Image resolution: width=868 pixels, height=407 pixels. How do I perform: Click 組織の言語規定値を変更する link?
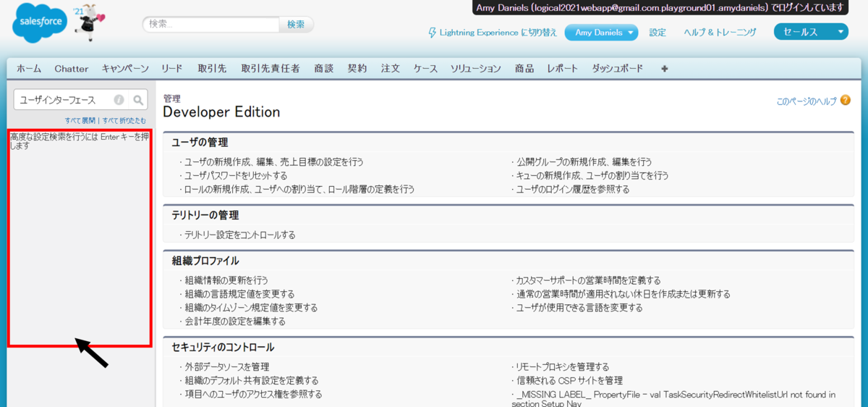[x=239, y=294]
